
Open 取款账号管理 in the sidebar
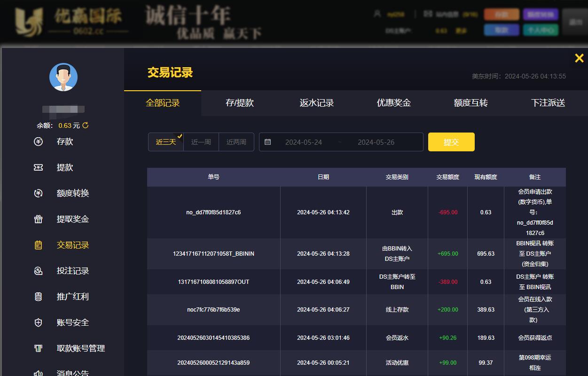pos(80,348)
